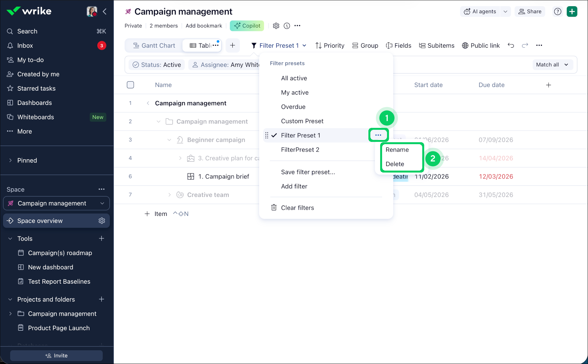The image size is (588, 364).
Task: Add new project or folder
Action: [x=101, y=299]
